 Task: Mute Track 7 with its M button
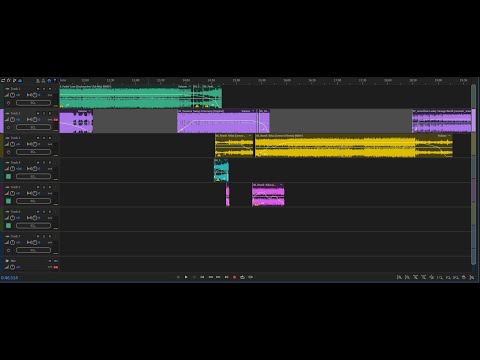(x=38, y=236)
